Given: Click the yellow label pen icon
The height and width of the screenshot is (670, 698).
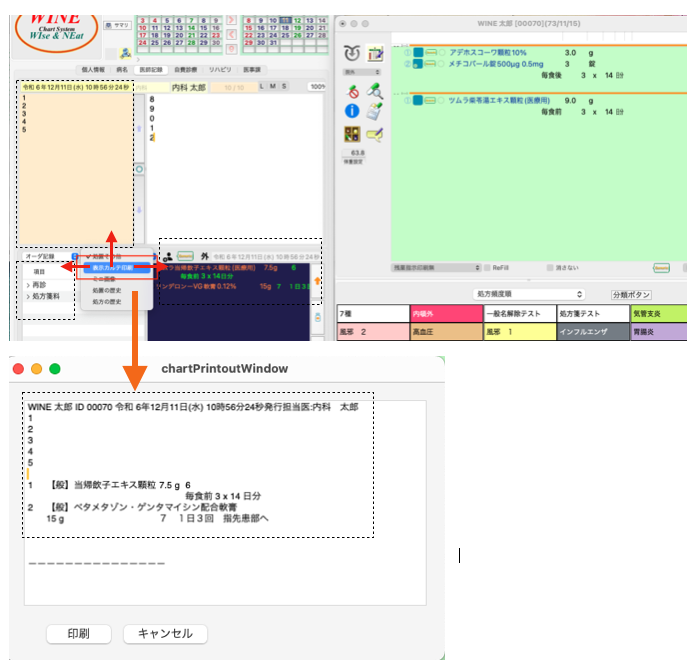Looking at the screenshot, I should tap(375, 133).
